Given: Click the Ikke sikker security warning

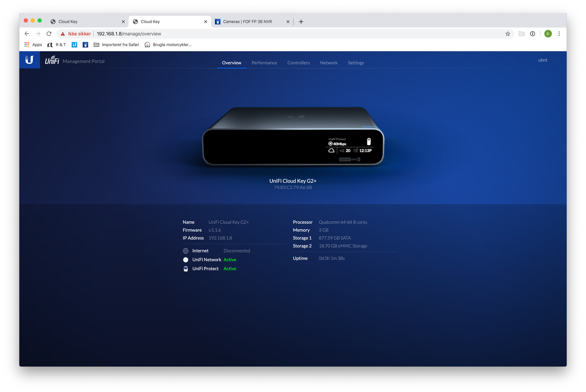Looking at the screenshot, I should pyautogui.click(x=76, y=34).
